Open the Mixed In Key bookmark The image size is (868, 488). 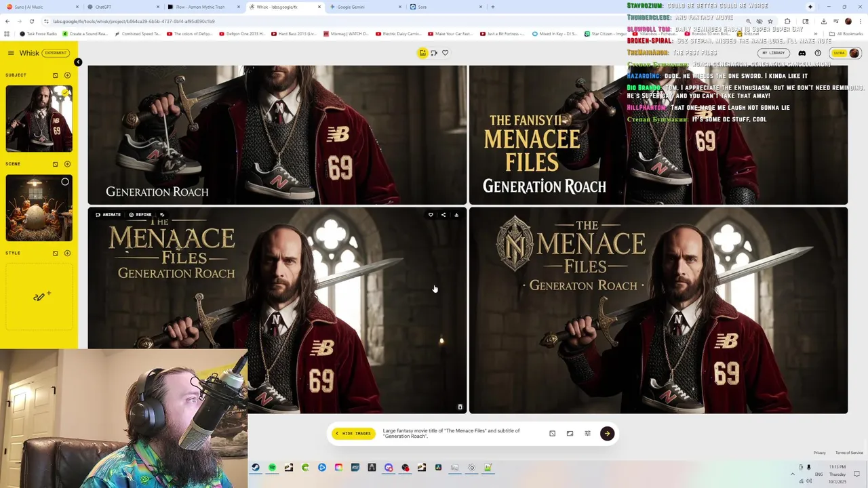point(554,34)
